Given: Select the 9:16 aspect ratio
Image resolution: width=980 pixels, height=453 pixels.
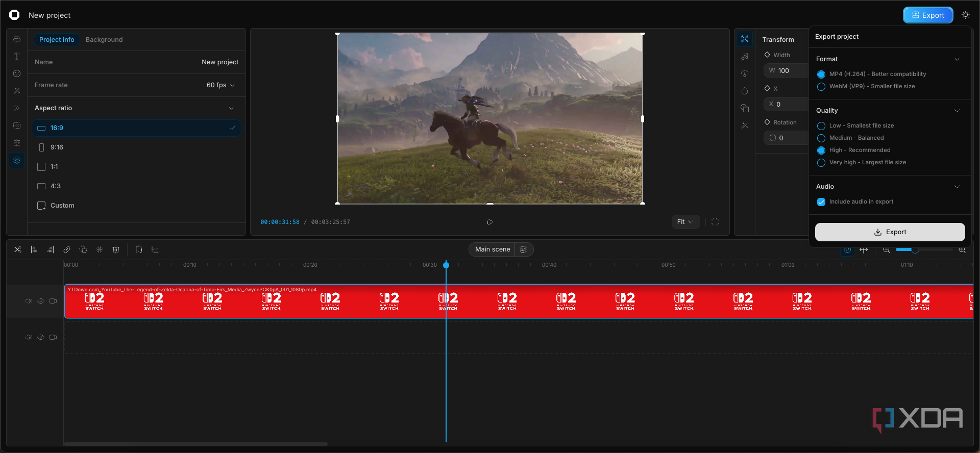Looking at the screenshot, I should click(x=136, y=147).
